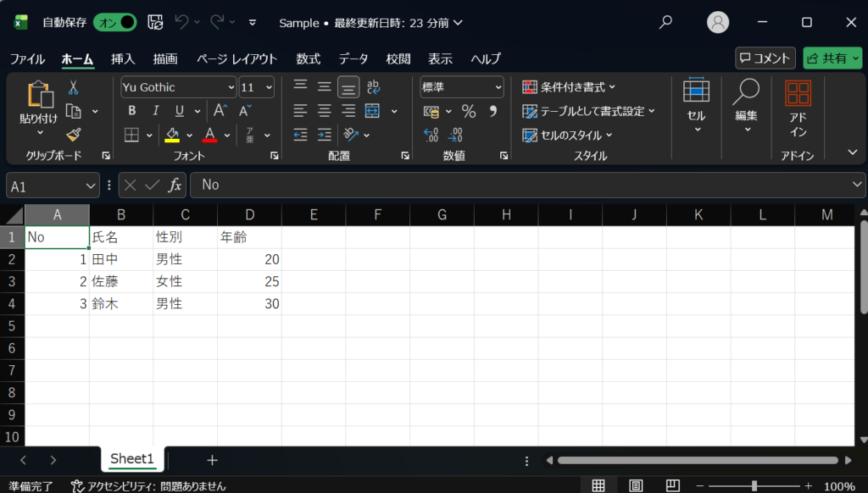The image size is (868, 493).
Task: Toggle Middle Align alignment
Action: coord(325,87)
